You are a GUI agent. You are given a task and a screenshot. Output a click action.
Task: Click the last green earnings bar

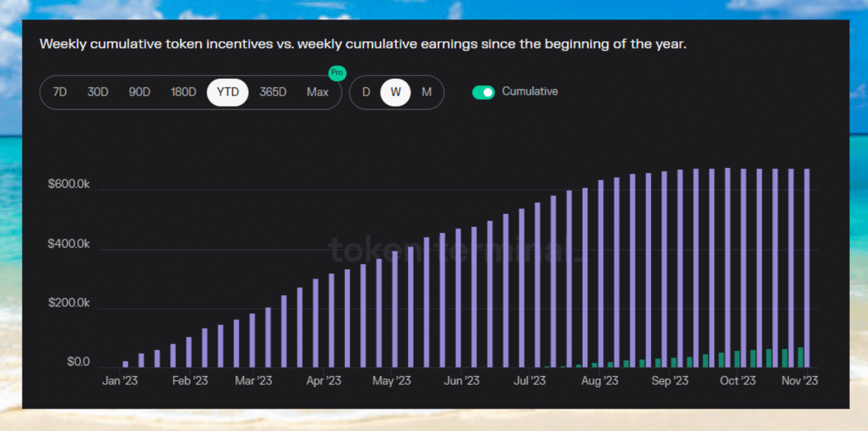tap(801, 357)
